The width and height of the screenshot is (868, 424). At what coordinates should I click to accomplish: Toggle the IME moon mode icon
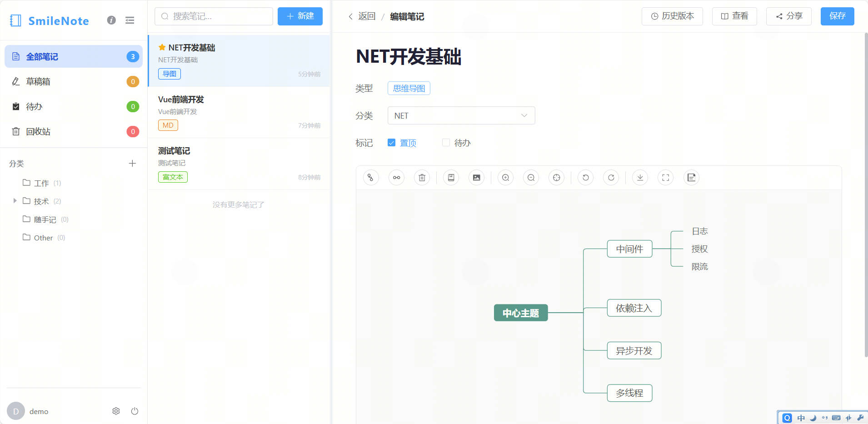click(813, 418)
